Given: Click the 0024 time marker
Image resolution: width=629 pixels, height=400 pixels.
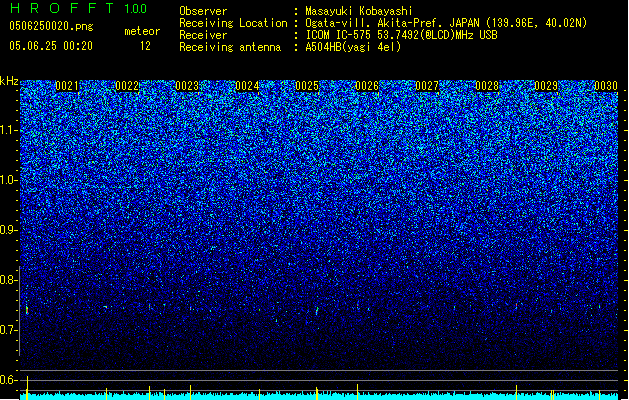Looking at the screenshot, I should coord(247,86).
